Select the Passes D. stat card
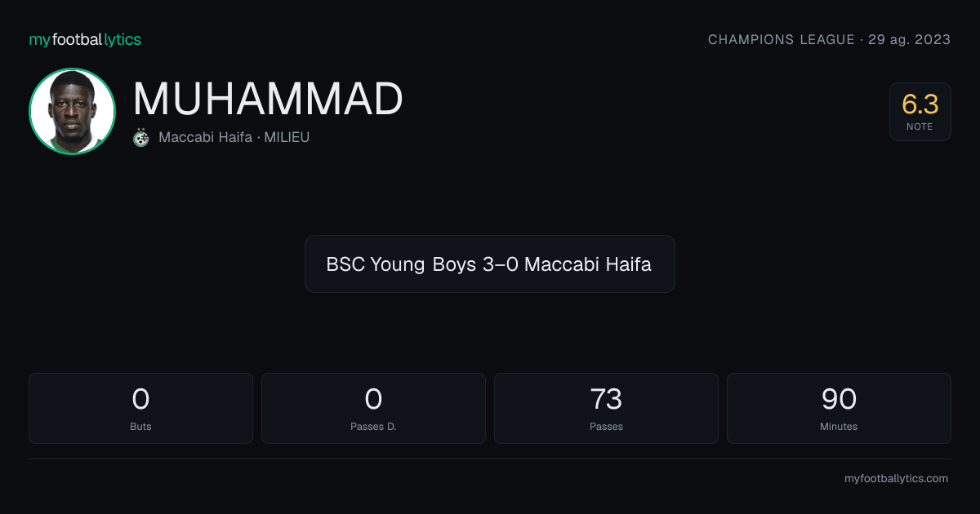 [x=373, y=408]
